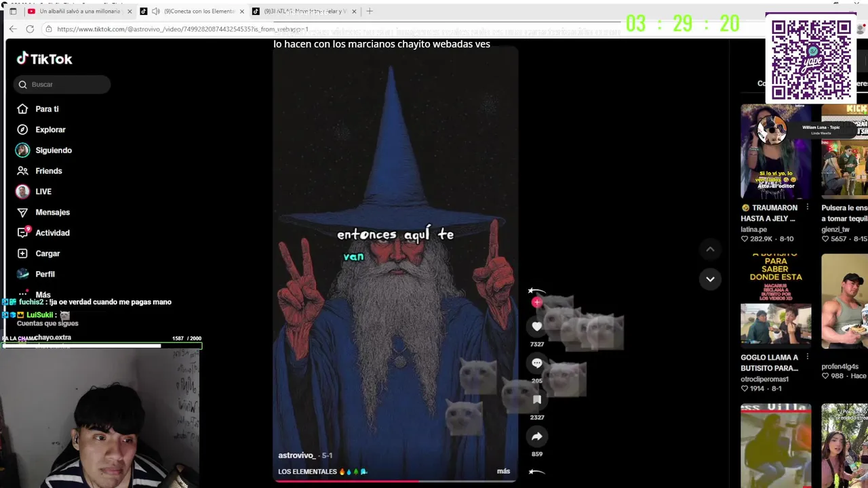Expand the description with 'más'
The height and width of the screenshot is (488, 868).
click(503, 471)
